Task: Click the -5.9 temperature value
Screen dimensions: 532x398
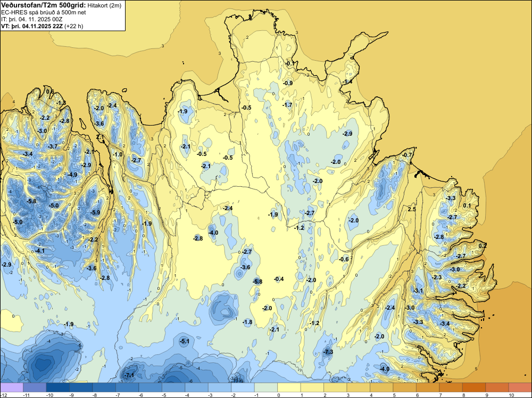Action: coord(95,213)
